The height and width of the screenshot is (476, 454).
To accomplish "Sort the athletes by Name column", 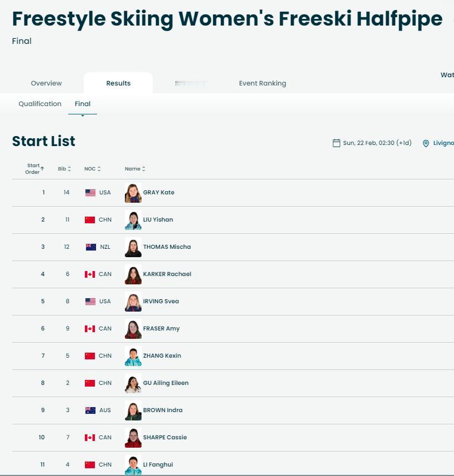I will pos(135,169).
